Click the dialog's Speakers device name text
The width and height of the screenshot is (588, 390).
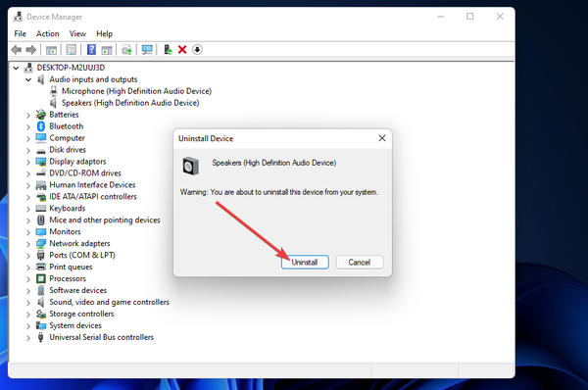pos(274,163)
